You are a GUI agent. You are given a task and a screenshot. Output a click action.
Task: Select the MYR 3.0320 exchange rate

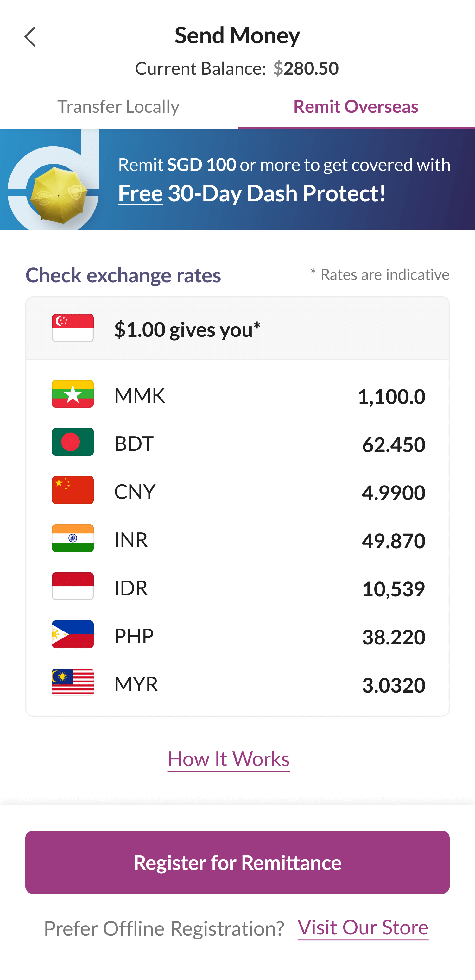(x=393, y=685)
